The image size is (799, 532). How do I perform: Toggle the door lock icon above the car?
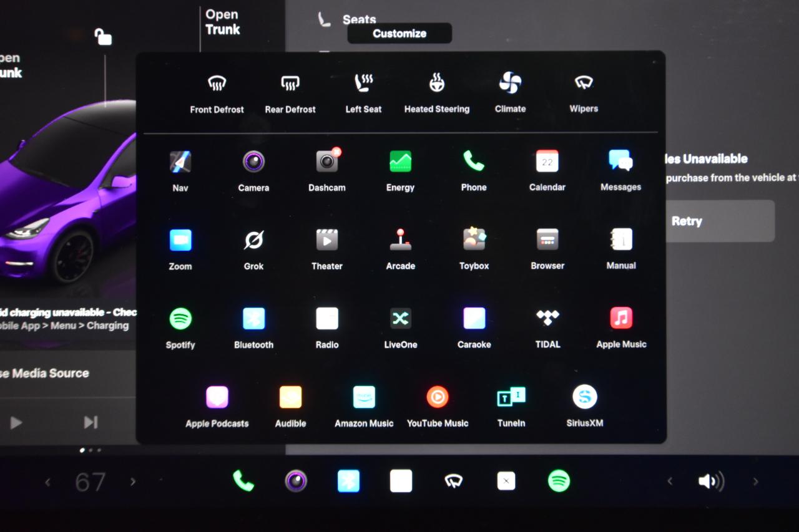[103, 37]
